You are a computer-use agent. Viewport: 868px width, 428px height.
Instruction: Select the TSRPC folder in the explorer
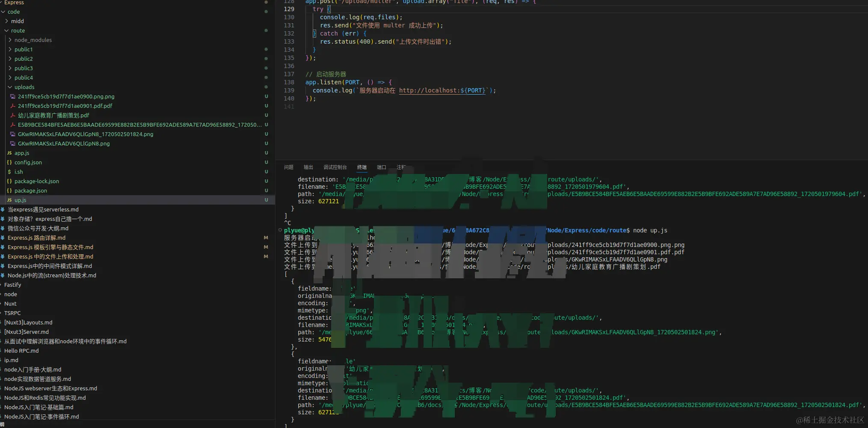pyautogui.click(x=12, y=313)
